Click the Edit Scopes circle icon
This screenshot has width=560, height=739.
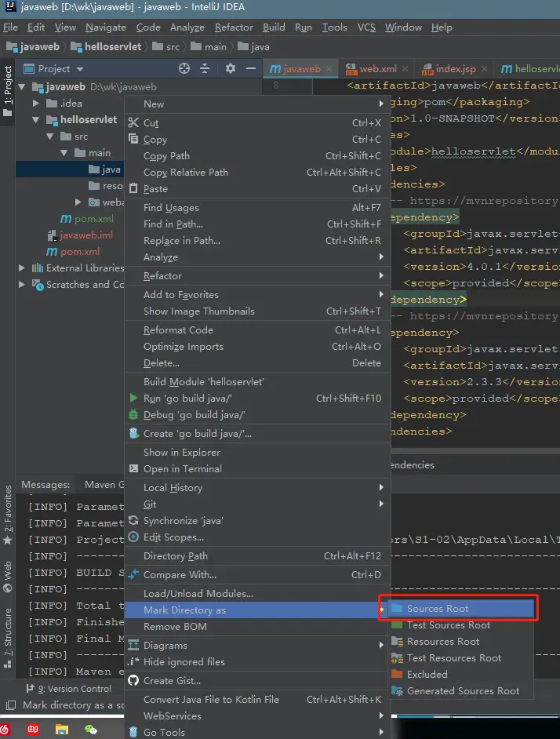coord(133,537)
